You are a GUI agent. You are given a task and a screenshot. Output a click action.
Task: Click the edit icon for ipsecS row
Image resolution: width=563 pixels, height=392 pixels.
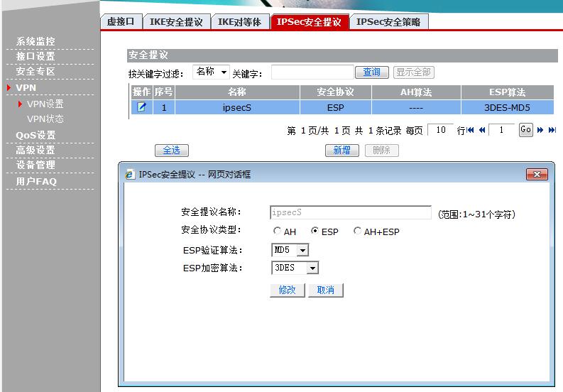click(141, 107)
